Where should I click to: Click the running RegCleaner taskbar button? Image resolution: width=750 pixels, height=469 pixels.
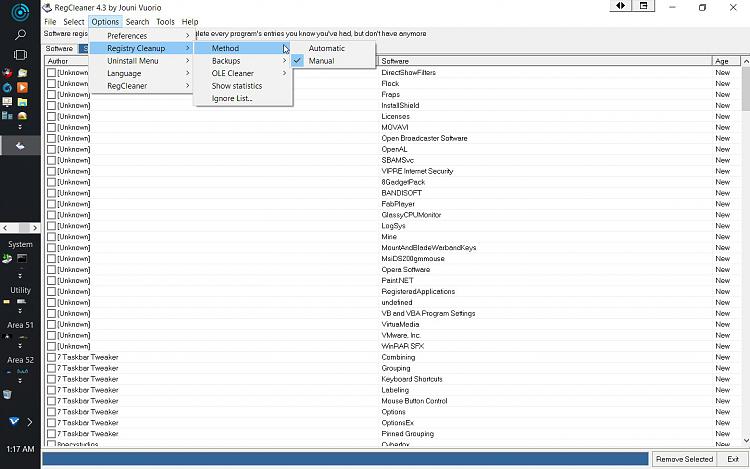point(20,146)
